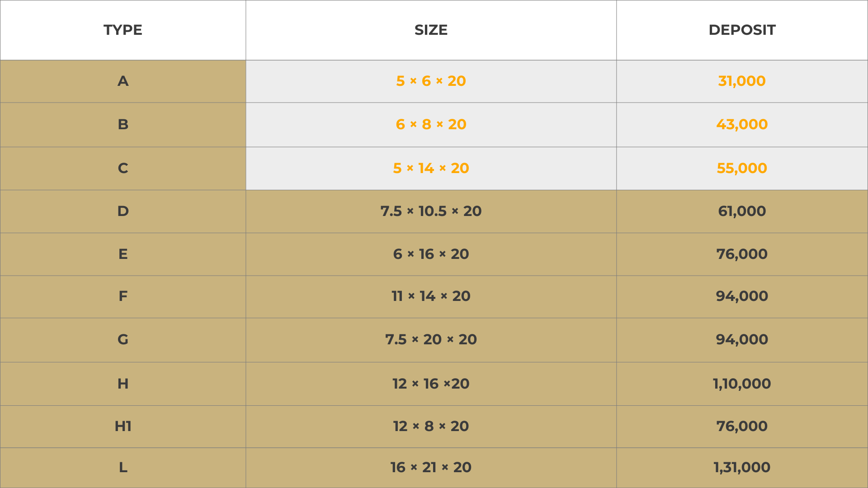Click the 55,000 deposit value

pos(742,168)
